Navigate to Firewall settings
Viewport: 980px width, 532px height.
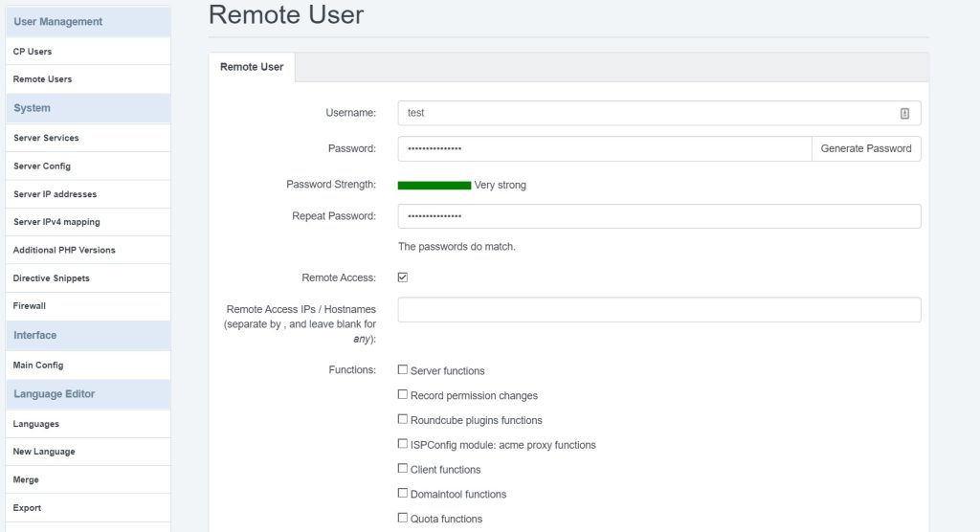pyautogui.click(x=30, y=306)
